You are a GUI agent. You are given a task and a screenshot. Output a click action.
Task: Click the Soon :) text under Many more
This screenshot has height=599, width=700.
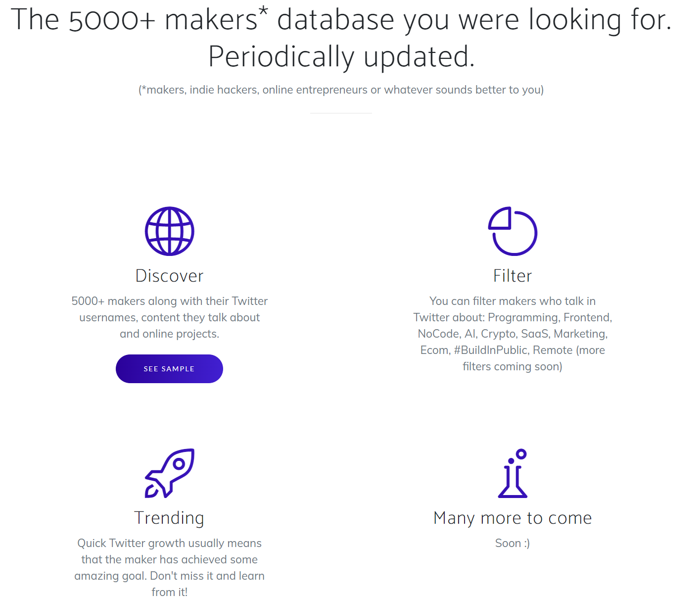512,543
